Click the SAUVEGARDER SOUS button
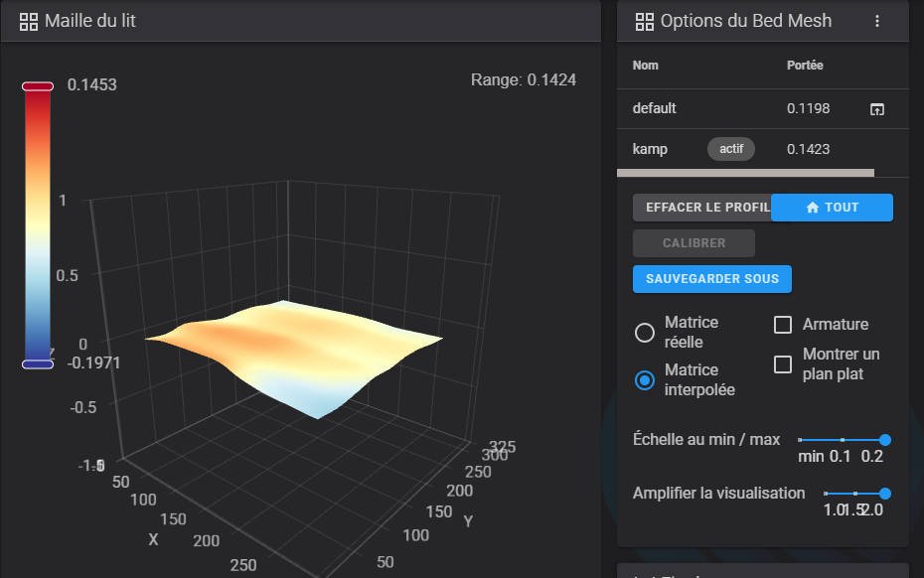 coord(711,279)
